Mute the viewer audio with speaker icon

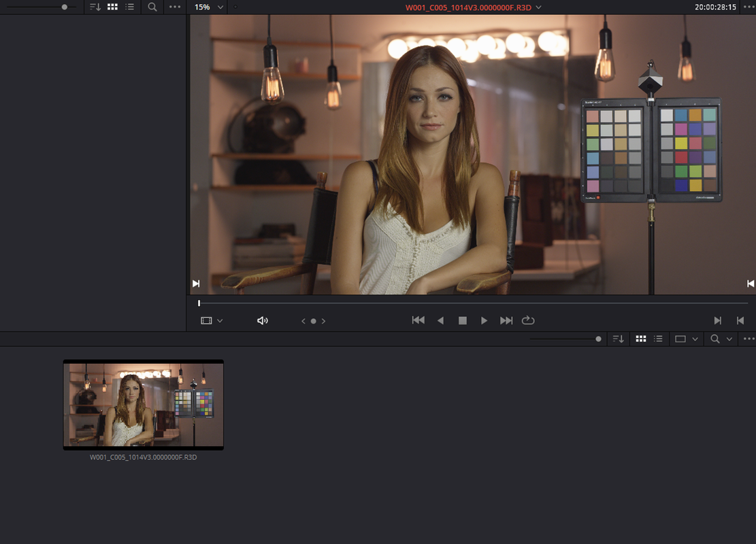coord(262,321)
